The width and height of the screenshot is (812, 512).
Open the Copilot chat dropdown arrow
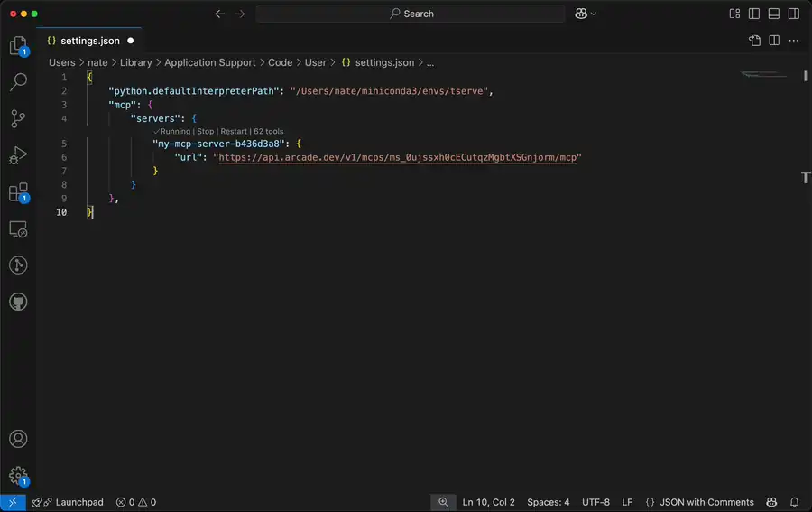point(594,14)
